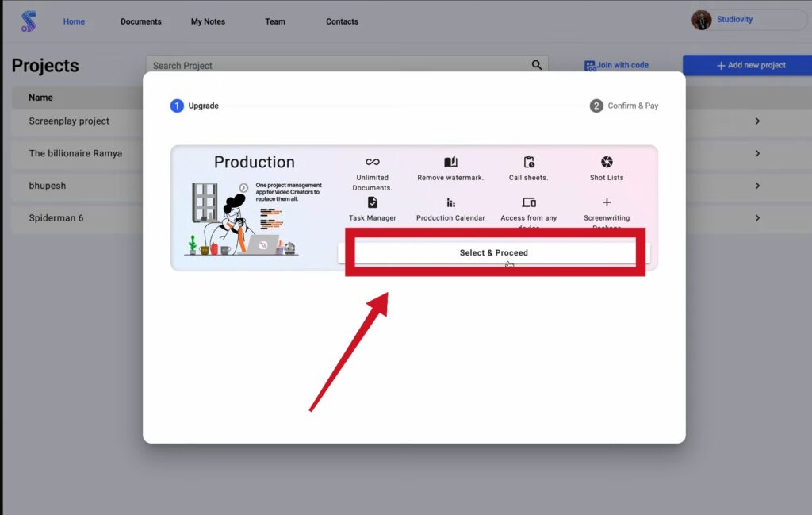Image resolution: width=812 pixels, height=515 pixels.
Task: Click the Join with code QR icon
Action: 589,66
